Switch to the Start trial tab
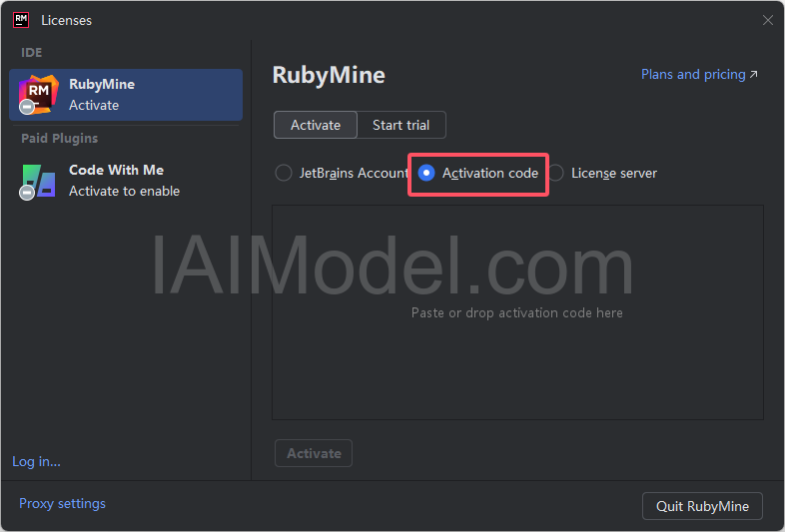 (x=401, y=125)
